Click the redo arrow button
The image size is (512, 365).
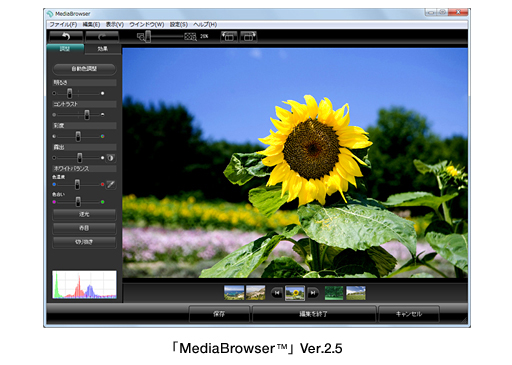pos(102,37)
